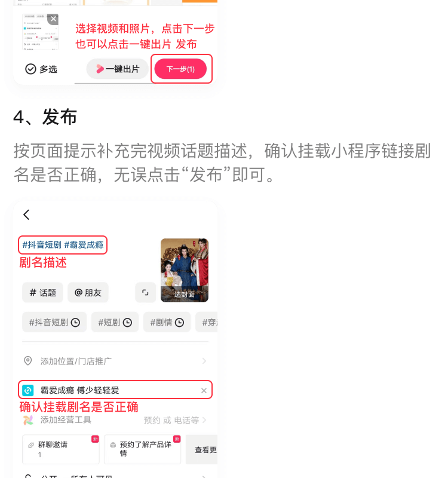The height and width of the screenshot is (478, 448).
Task: Tap the 一键出片 button
Action: [x=117, y=69]
